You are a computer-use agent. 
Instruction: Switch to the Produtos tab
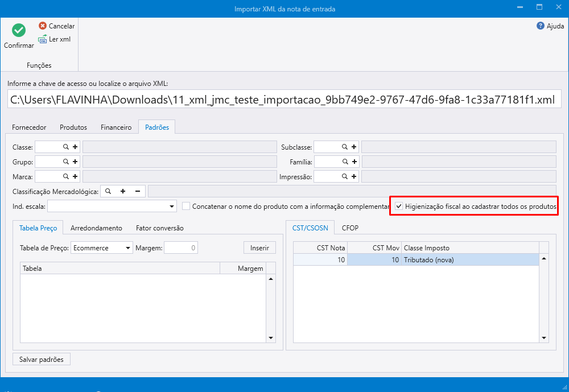click(73, 127)
